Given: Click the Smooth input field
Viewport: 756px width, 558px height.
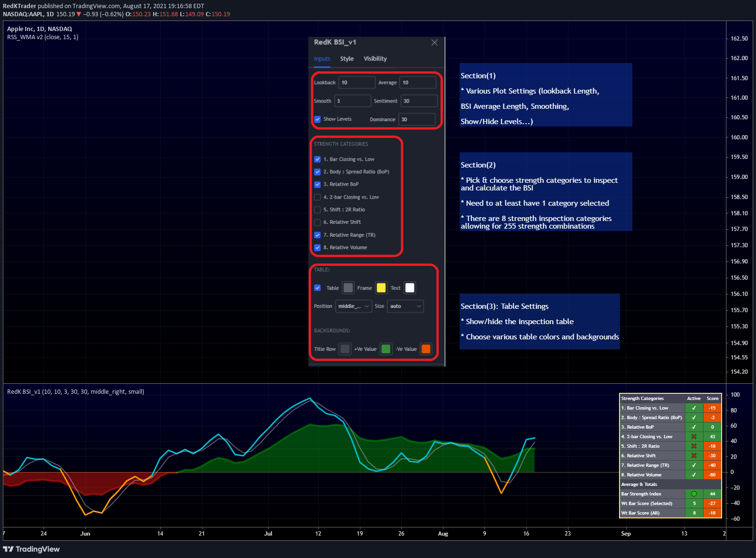Looking at the screenshot, I should pos(353,101).
